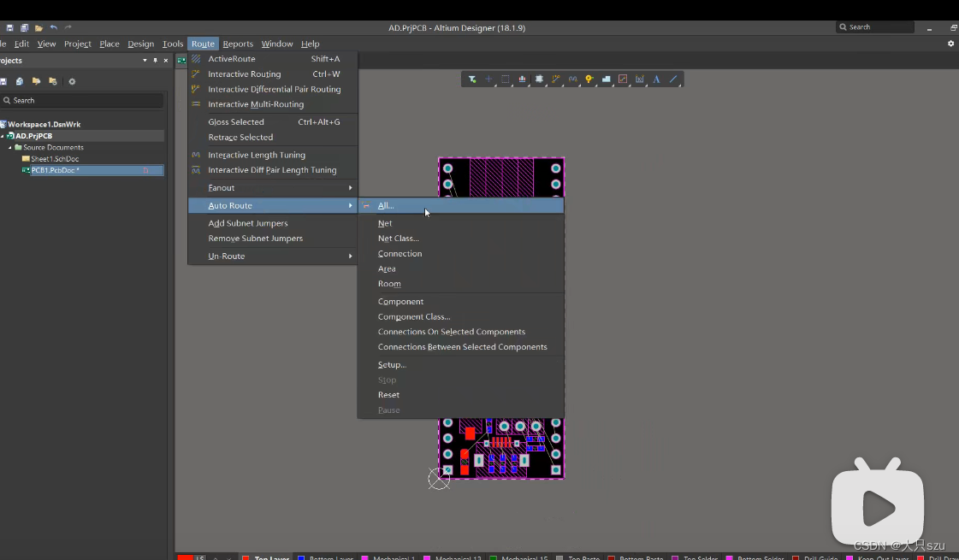The width and height of the screenshot is (959, 560).
Task: Choose Add Subnet Jumpers
Action: pos(273,223)
